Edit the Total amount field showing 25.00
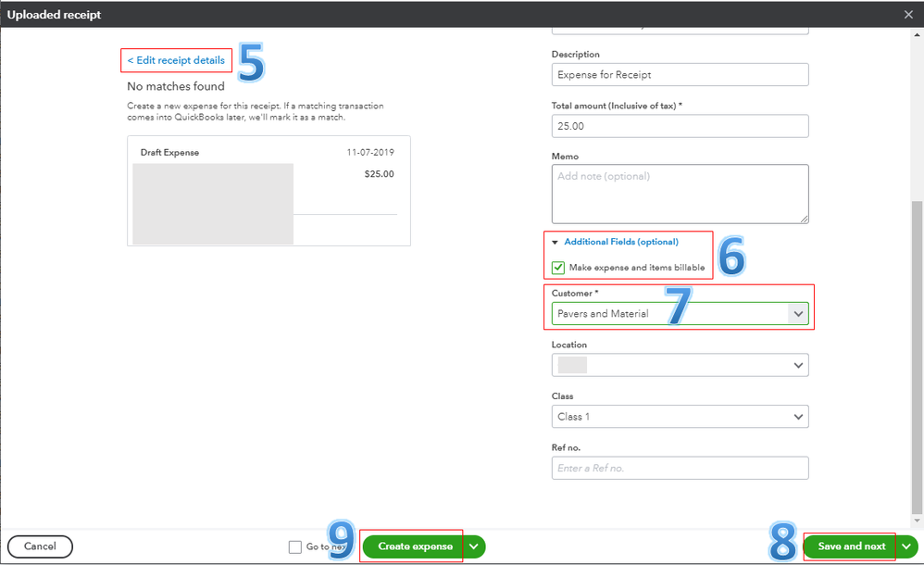This screenshot has height=565, width=924. (x=680, y=126)
